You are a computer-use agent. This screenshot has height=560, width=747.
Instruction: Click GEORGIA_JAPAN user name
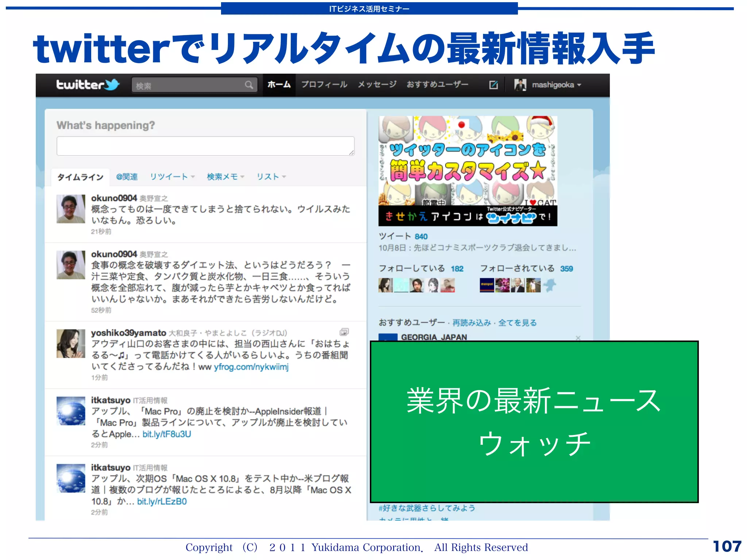pyautogui.click(x=434, y=337)
